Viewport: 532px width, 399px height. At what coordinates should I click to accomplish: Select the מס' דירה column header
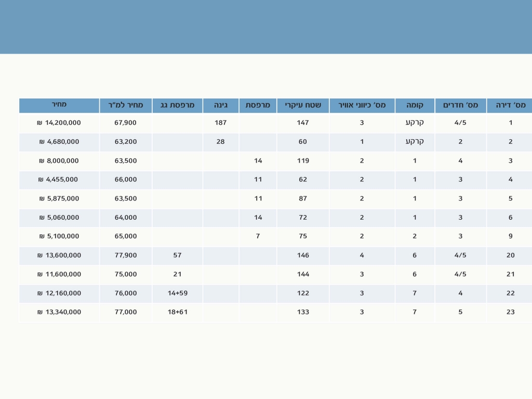point(510,105)
